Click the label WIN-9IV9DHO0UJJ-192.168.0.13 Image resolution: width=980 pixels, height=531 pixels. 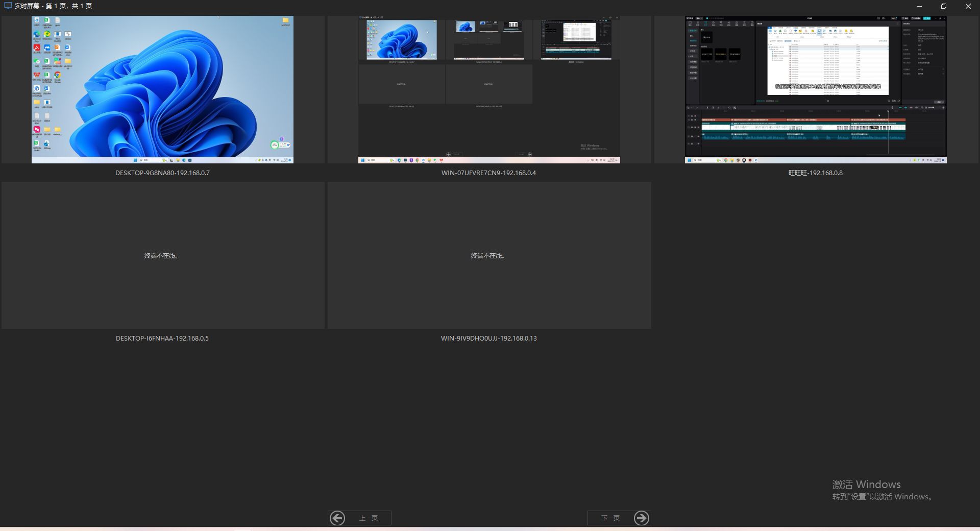pos(489,339)
